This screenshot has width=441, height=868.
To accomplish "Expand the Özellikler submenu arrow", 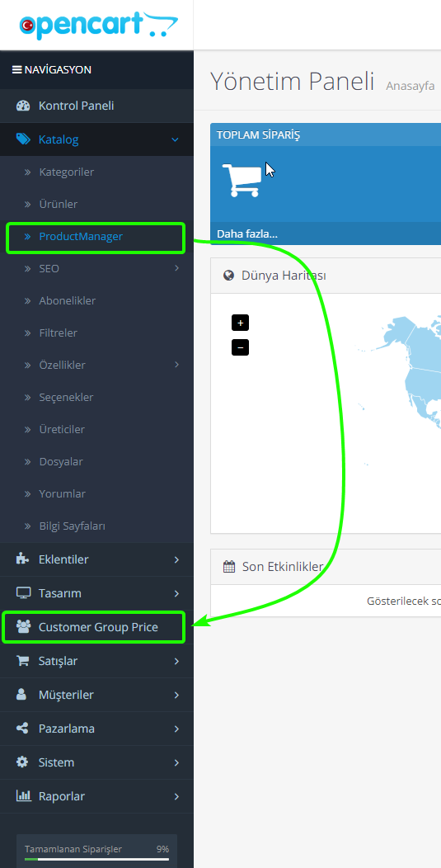I will pos(177,364).
